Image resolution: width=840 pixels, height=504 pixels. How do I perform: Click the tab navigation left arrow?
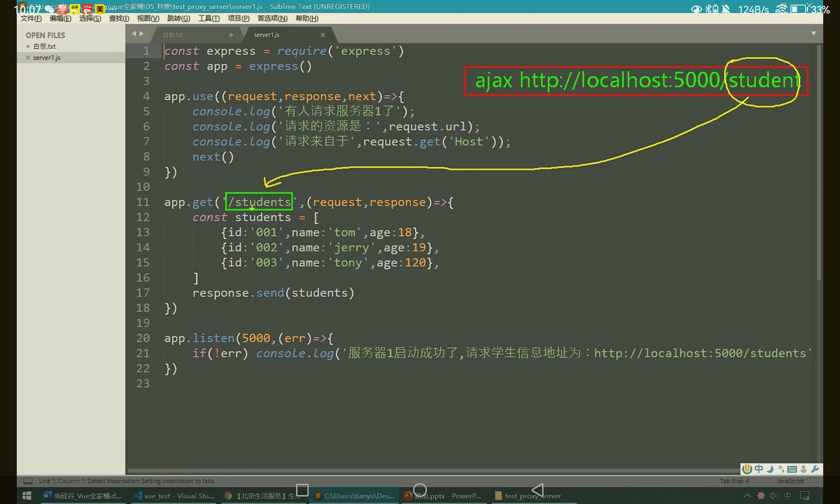tap(134, 34)
